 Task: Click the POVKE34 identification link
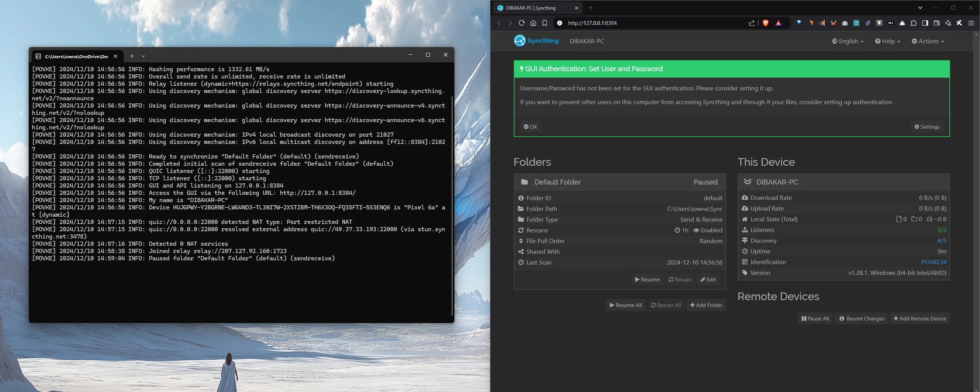pos(934,262)
